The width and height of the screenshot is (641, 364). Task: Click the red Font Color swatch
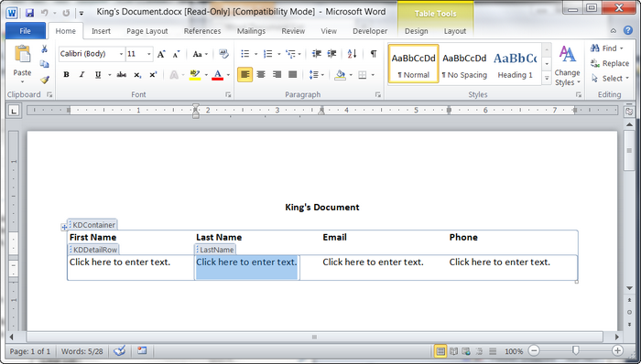click(218, 75)
